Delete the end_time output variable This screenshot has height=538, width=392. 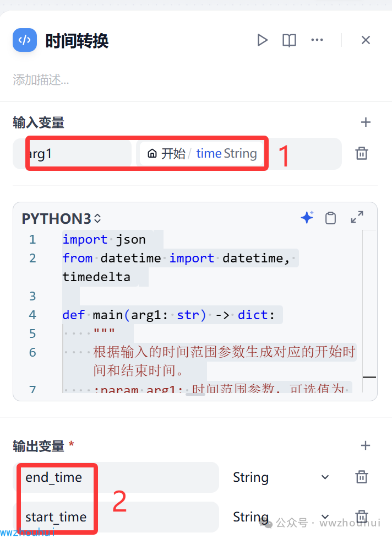(362, 477)
